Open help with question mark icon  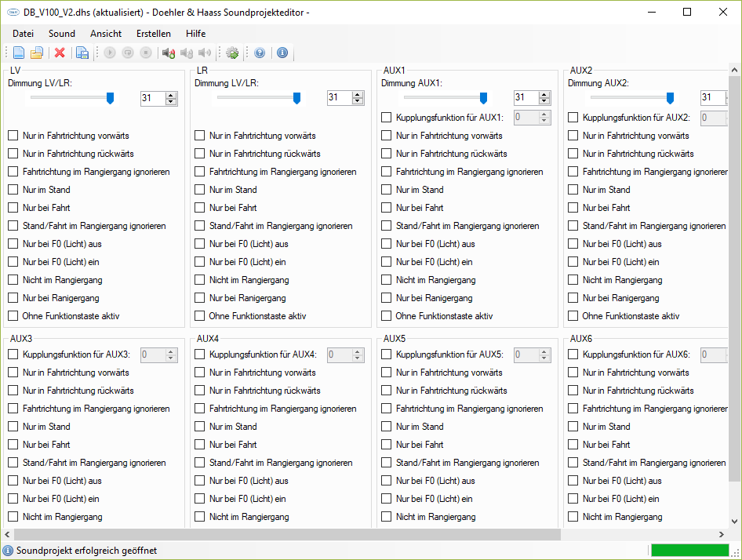click(260, 53)
